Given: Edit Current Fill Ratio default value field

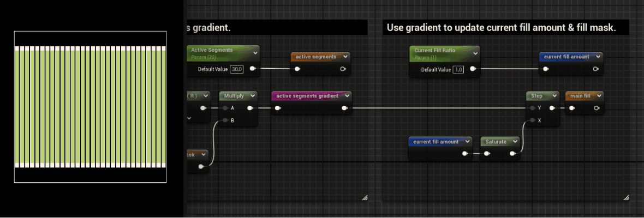Looking at the screenshot, I should (457, 69).
